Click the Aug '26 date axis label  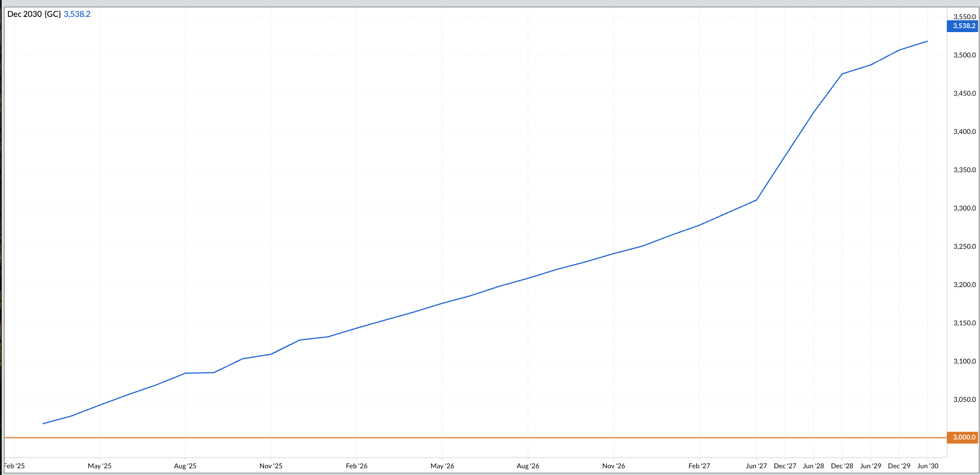pos(527,466)
